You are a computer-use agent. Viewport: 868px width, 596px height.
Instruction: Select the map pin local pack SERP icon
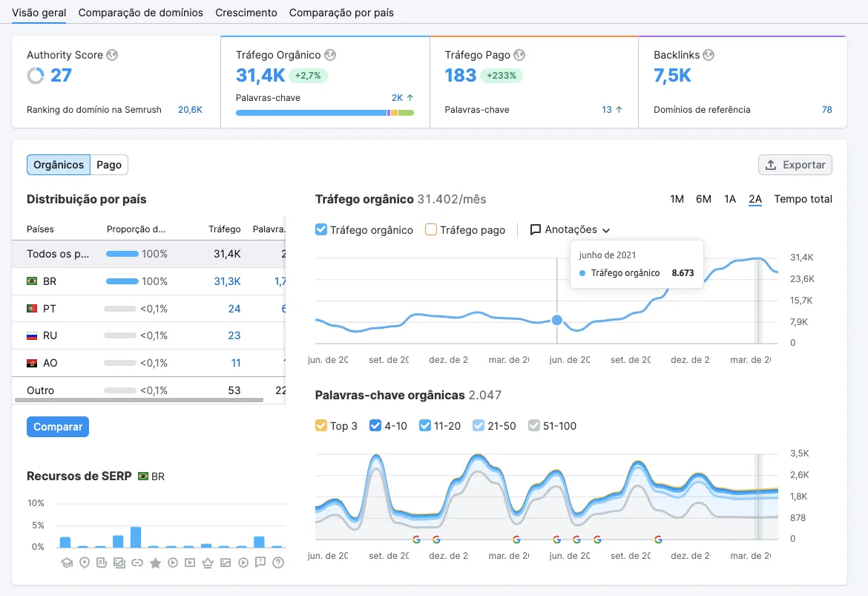click(85, 563)
